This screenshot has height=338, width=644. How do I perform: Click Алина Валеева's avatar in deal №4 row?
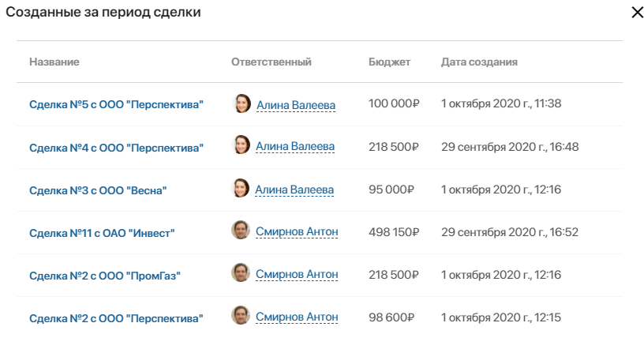[x=241, y=145]
